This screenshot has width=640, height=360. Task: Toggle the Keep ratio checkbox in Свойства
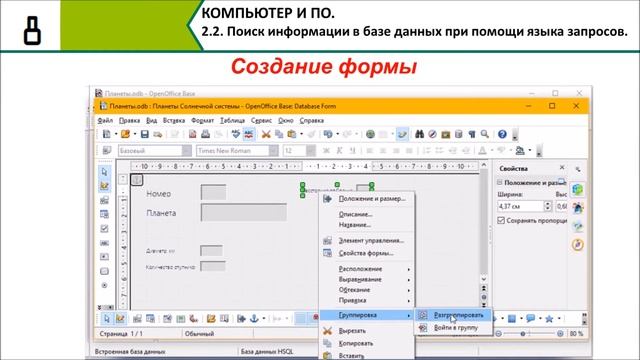pos(501,220)
